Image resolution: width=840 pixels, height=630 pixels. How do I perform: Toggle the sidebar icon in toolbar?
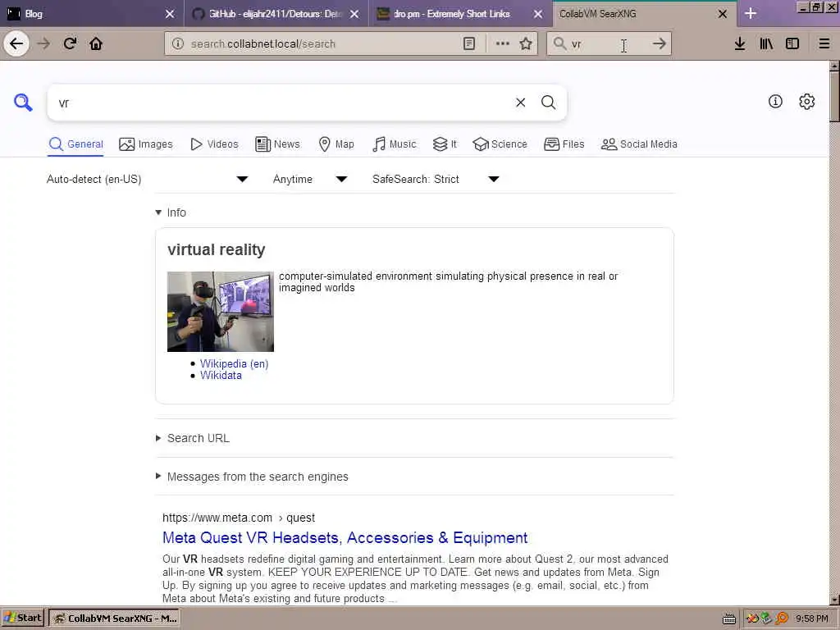click(792, 43)
